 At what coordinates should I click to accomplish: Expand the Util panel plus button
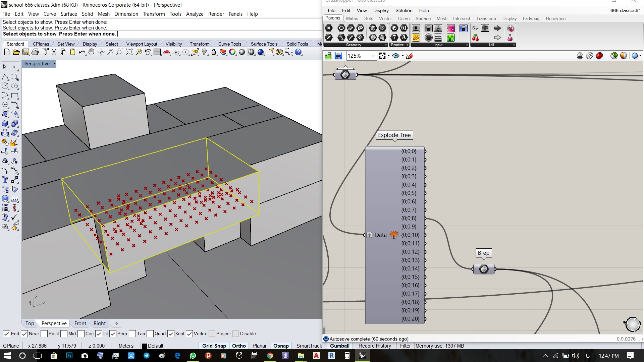coord(514,45)
